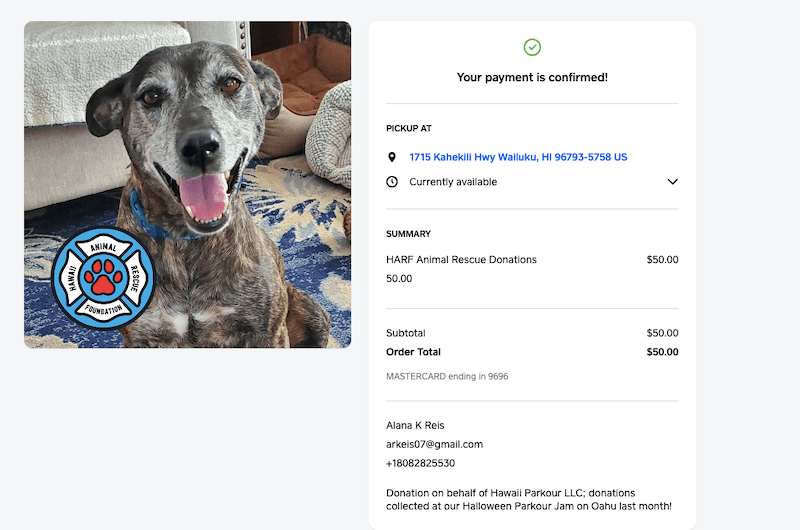Click the green payment confirmed checkmark icon

(532, 47)
